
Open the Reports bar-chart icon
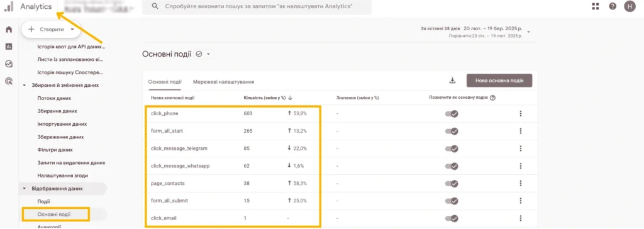tap(9, 47)
